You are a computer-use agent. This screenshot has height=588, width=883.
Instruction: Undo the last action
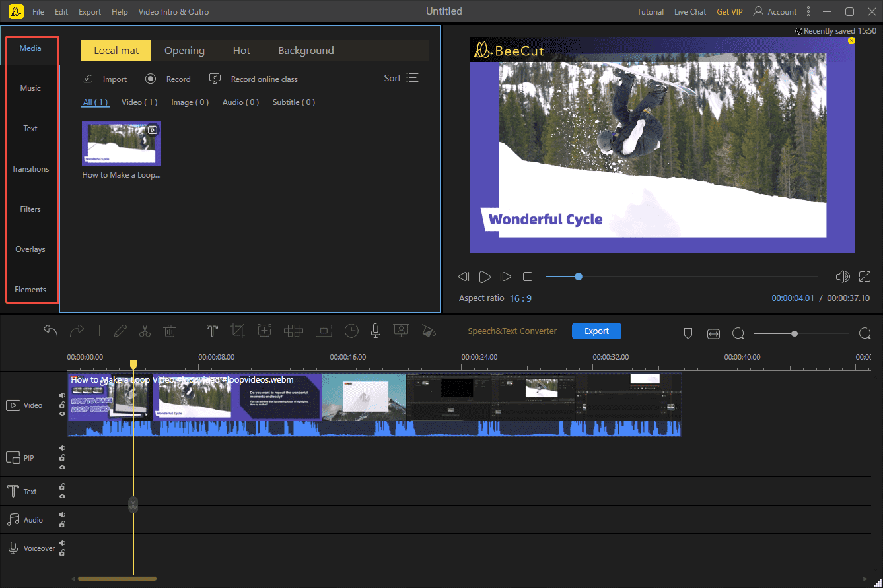tap(52, 330)
